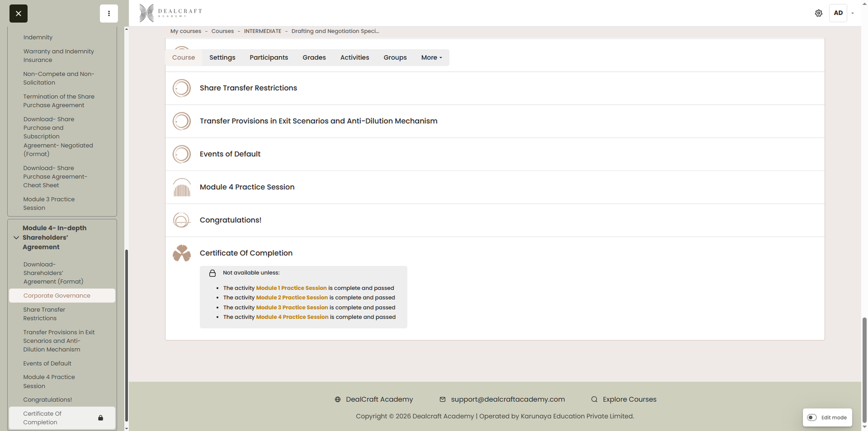Open Module 4 Practice Session activity title
Viewport: 868px width, 431px height.
click(x=247, y=187)
